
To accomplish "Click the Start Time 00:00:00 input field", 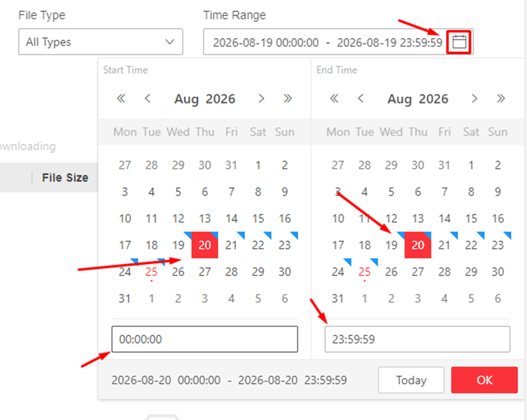I will [x=205, y=339].
